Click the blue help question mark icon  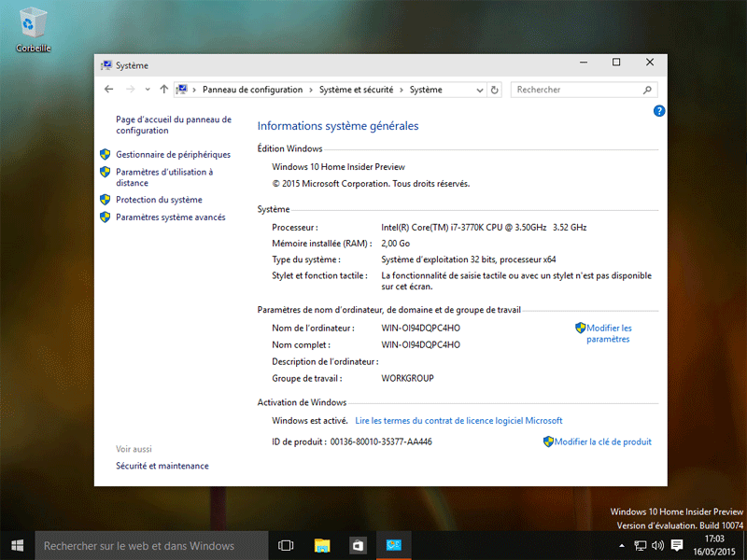pos(659,111)
